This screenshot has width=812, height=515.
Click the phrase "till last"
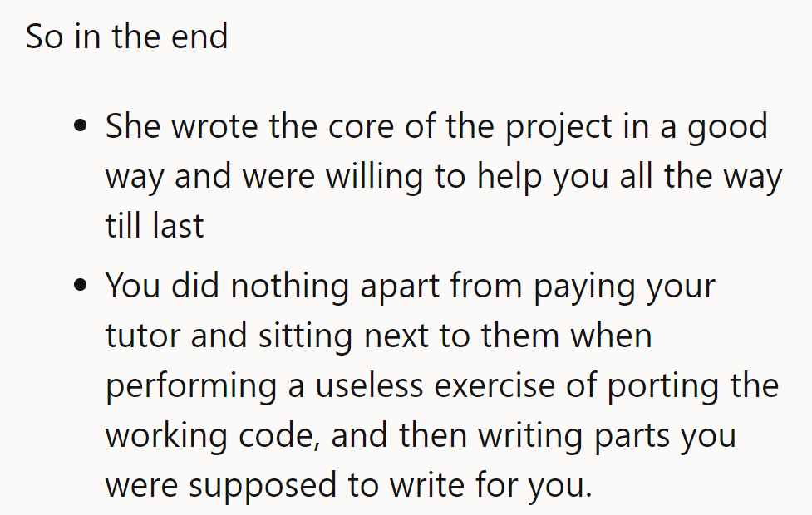tap(155, 225)
